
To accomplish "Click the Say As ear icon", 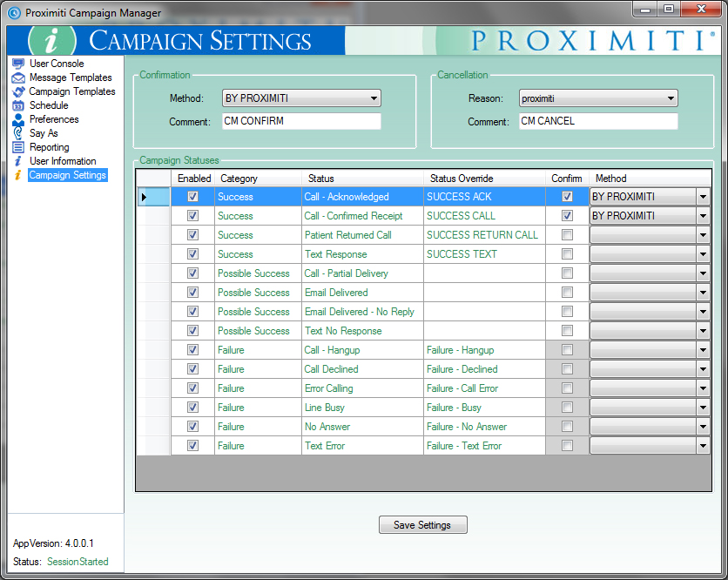I will click(18, 133).
